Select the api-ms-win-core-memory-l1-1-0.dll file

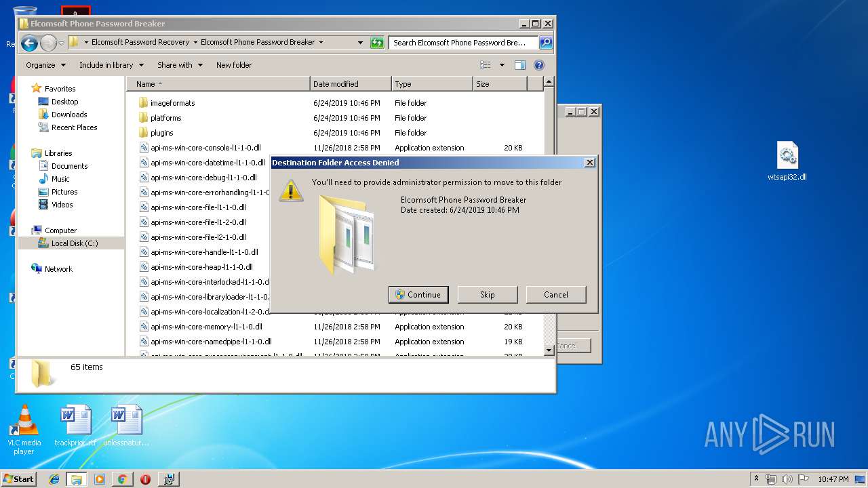coord(201,327)
